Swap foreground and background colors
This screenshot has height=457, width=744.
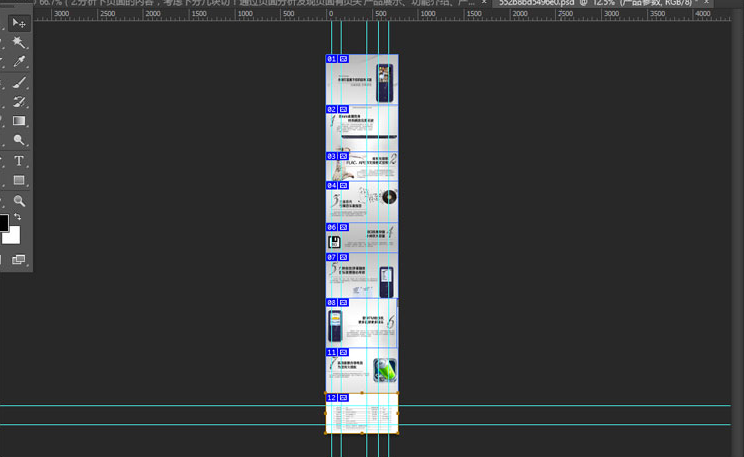(17, 217)
